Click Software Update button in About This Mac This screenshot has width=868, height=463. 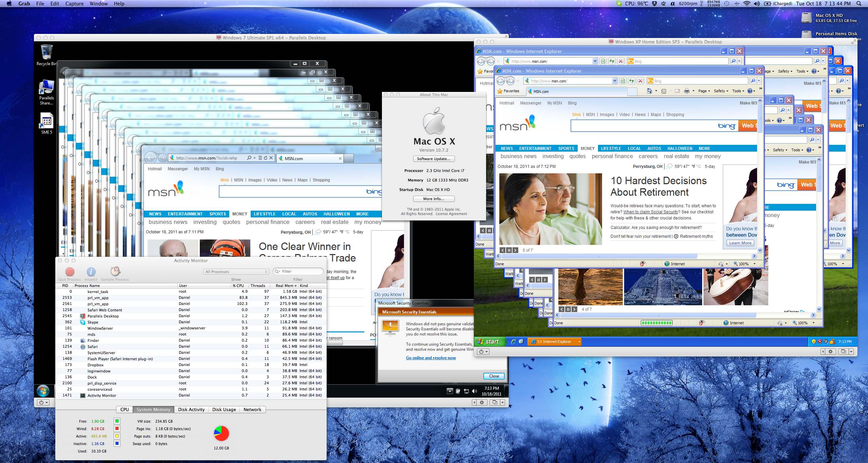point(434,159)
